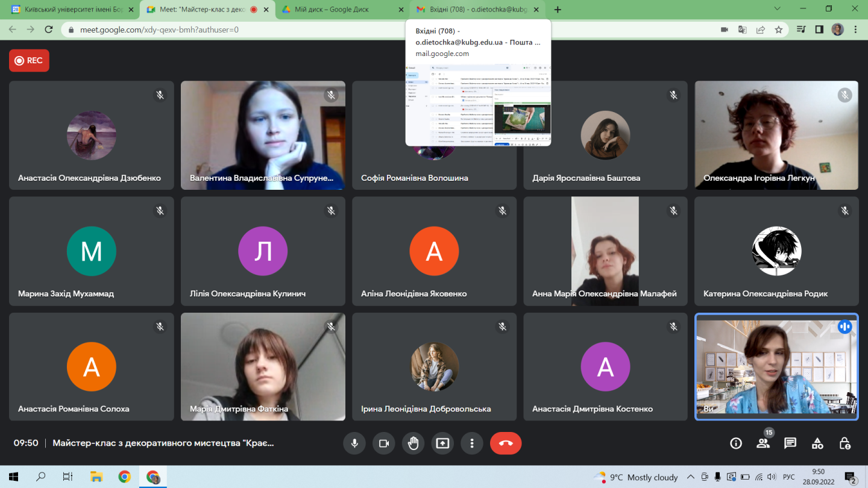The width and height of the screenshot is (868, 488).
Task: Click the orange А avatar of Анастасія Солоха
Action: point(92,366)
